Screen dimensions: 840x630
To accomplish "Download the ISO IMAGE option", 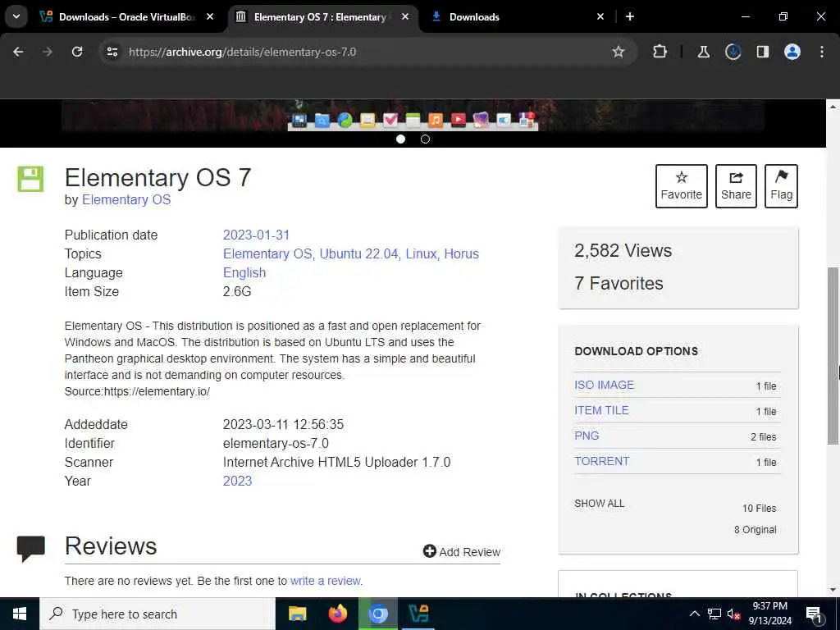I will click(605, 386).
